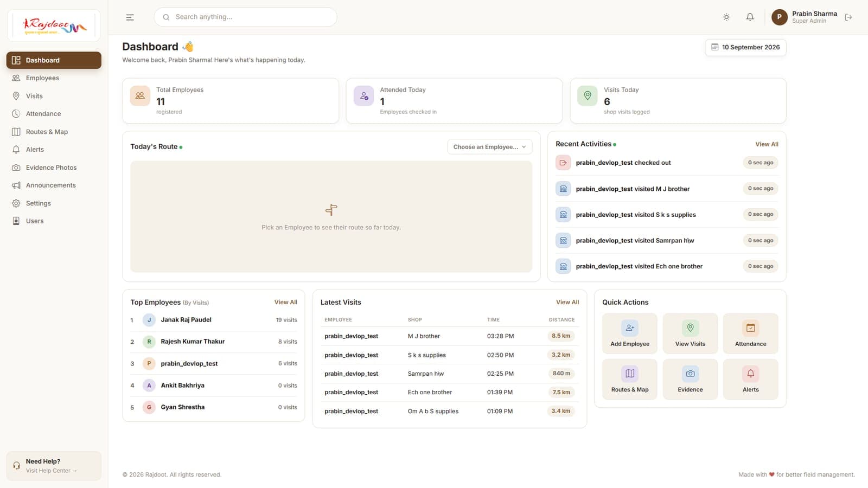
Task: Go to Employees in the sidebar
Action: tap(54, 78)
